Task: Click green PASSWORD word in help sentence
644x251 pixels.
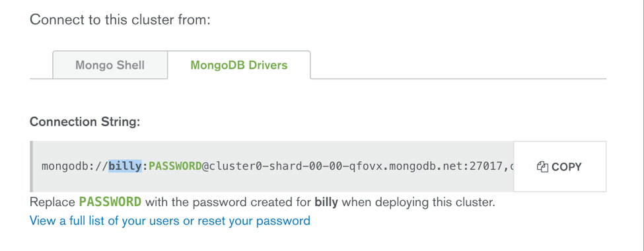Action: click(x=110, y=201)
